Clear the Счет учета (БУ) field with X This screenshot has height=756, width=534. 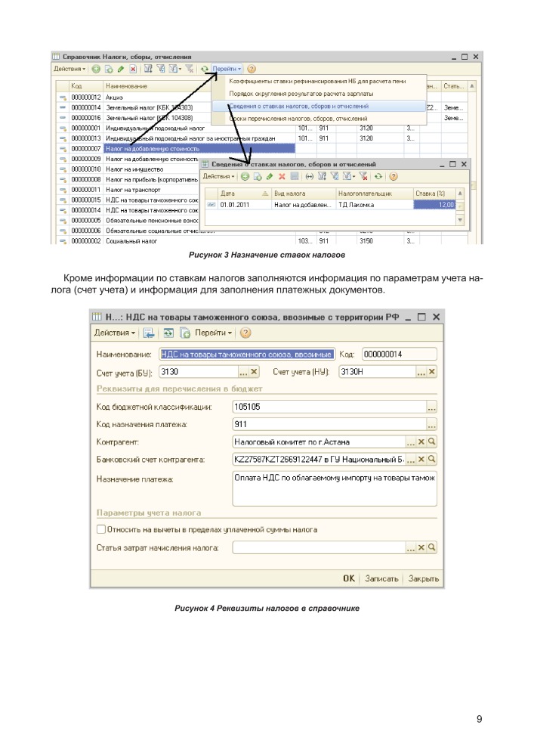[x=254, y=371]
